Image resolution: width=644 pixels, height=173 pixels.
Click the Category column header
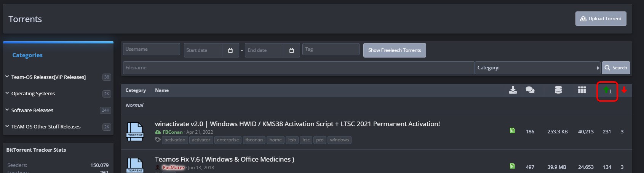click(136, 90)
